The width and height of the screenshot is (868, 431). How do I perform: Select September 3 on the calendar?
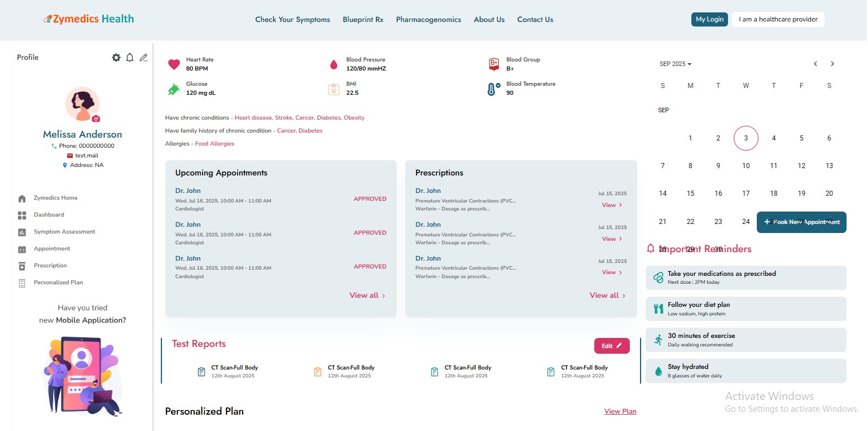(746, 138)
